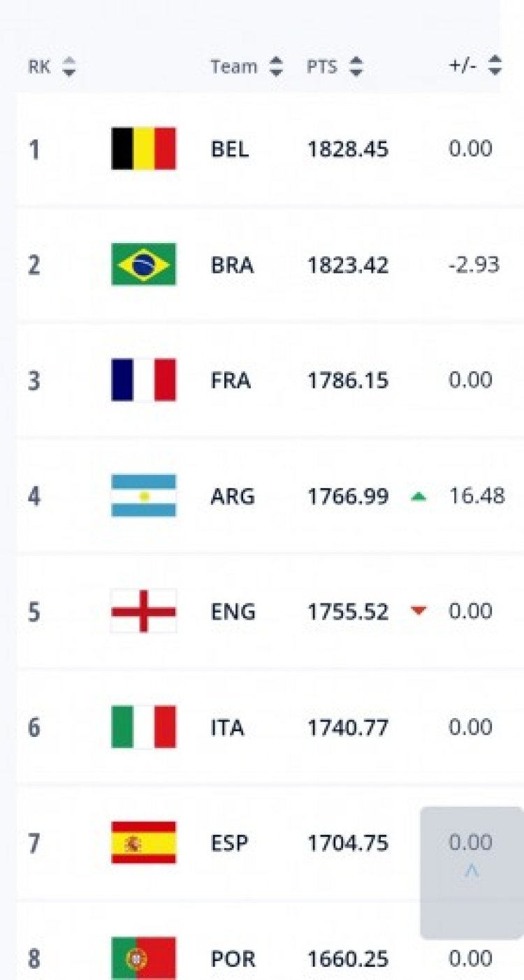Select the rank 6 row for Italy

click(x=34, y=728)
